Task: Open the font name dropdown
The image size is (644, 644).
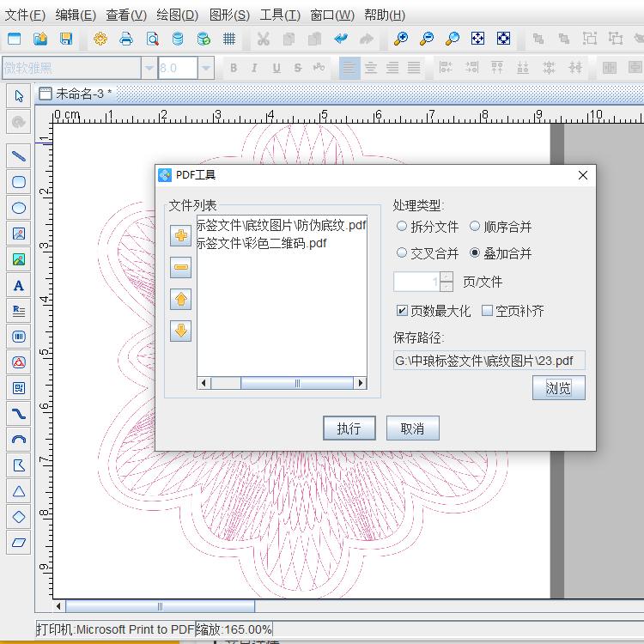Action: 149,69
